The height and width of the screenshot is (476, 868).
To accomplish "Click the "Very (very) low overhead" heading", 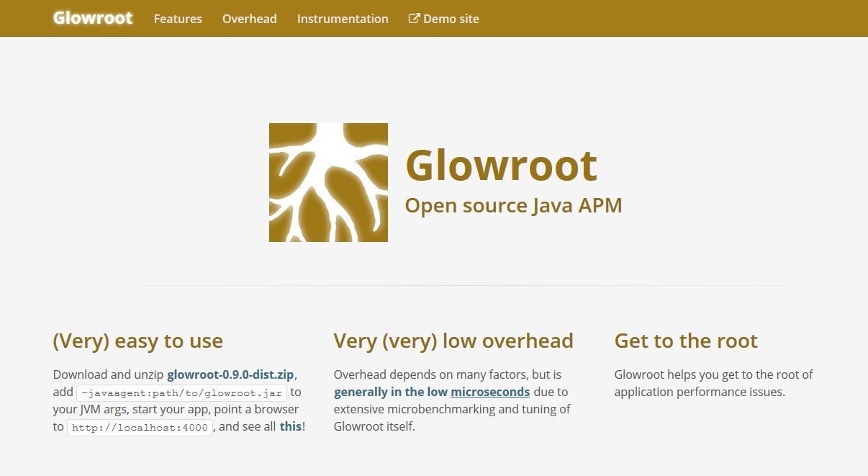I will (x=453, y=341).
